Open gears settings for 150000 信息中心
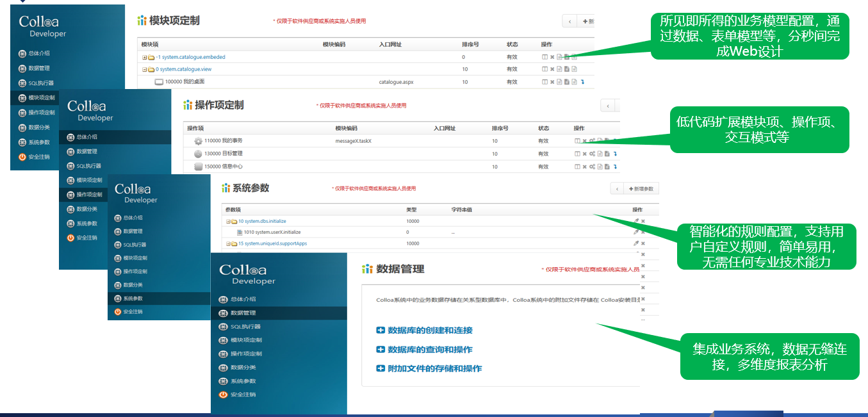Screen dimensions: 868x417 (593, 167)
